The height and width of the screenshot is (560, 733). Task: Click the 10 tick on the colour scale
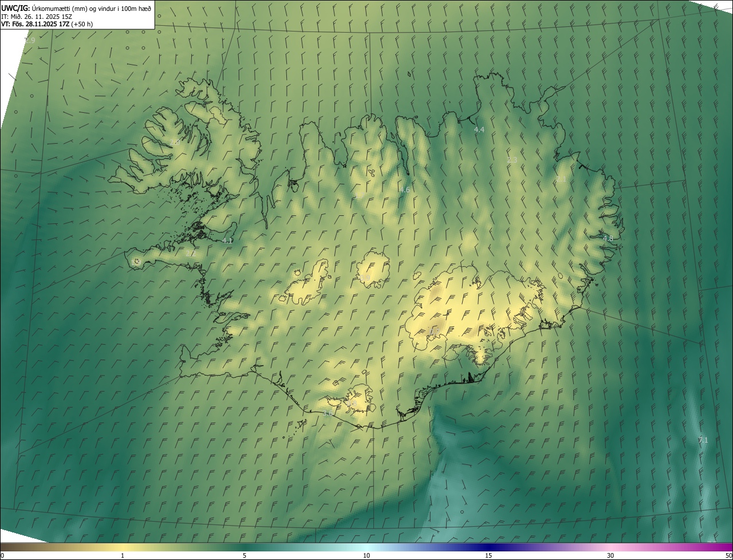[366, 556]
